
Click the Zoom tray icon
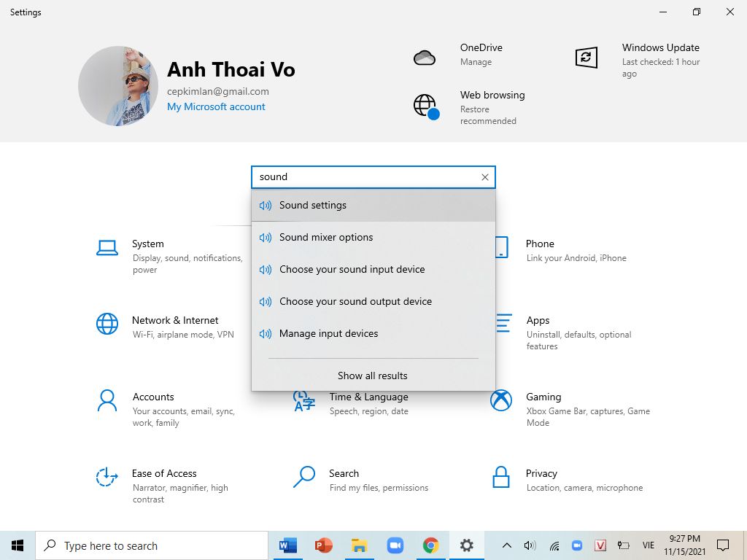tap(577, 545)
